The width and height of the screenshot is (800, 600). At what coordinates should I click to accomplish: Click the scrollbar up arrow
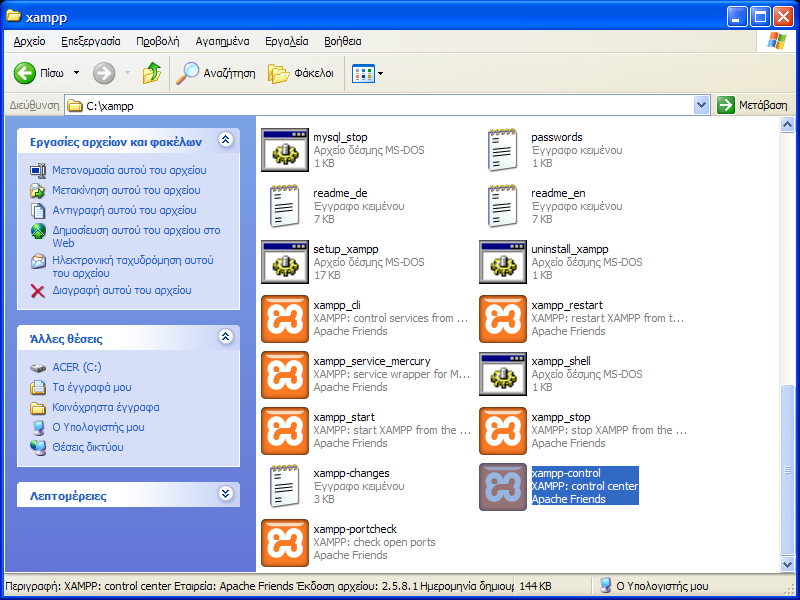click(787, 124)
